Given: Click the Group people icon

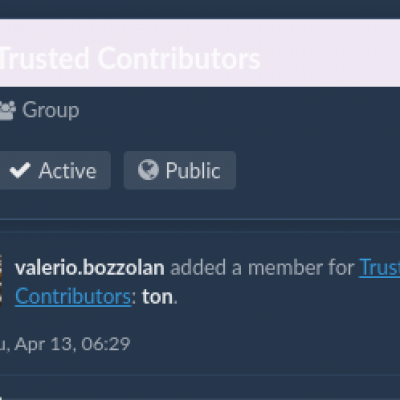Looking at the screenshot, I should click(7, 110).
